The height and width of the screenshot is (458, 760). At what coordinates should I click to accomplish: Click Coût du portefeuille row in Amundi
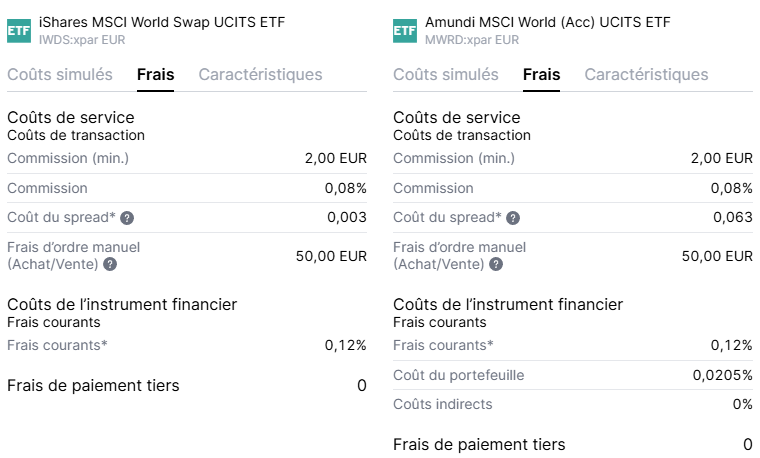pos(572,375)
